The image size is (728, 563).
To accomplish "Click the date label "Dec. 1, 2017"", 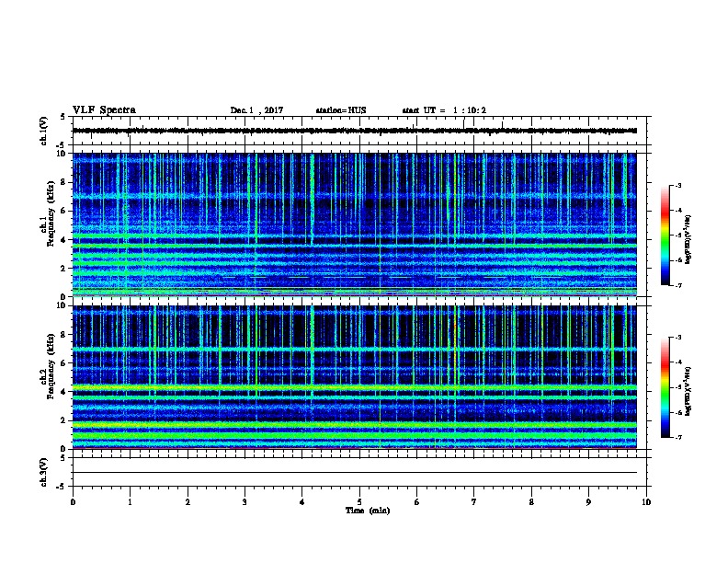I will tap(256, 110).
